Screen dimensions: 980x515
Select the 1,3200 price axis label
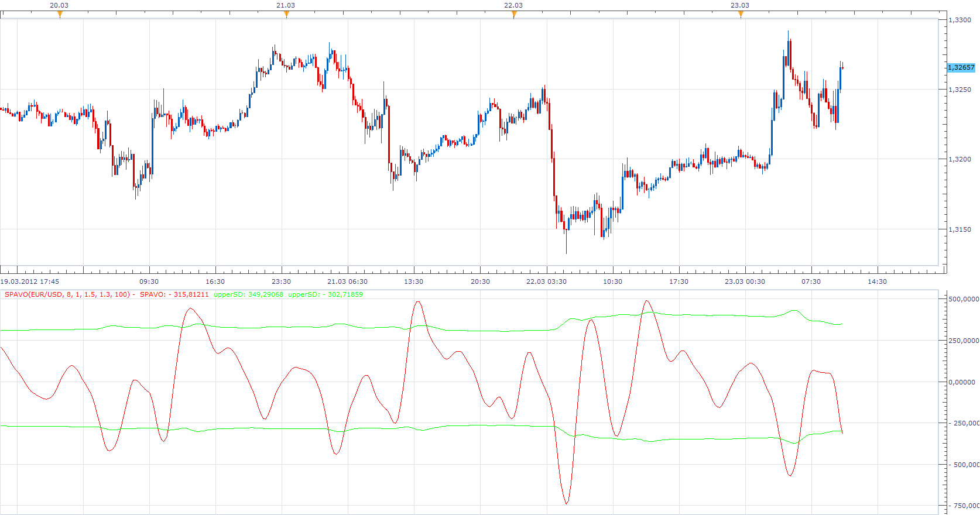click(x=960, y=159)
